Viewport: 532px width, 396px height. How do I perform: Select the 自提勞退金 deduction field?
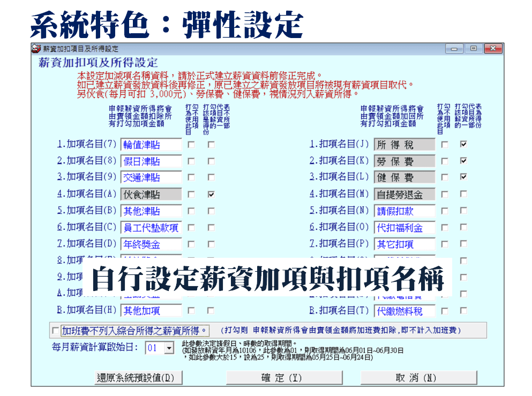404,195
